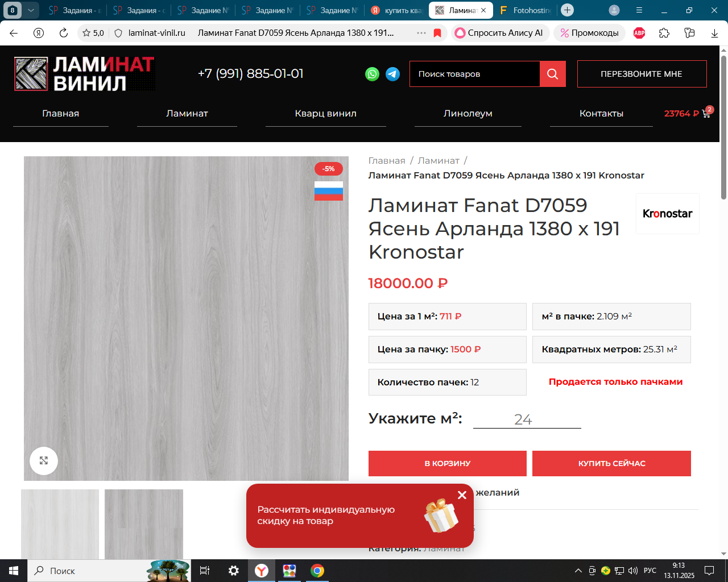Image resolution: width=728 pixels, height=582 pixels.
Task: Click the КУПИТЬ СЕЙЧАС button
Action: point(611,463)
